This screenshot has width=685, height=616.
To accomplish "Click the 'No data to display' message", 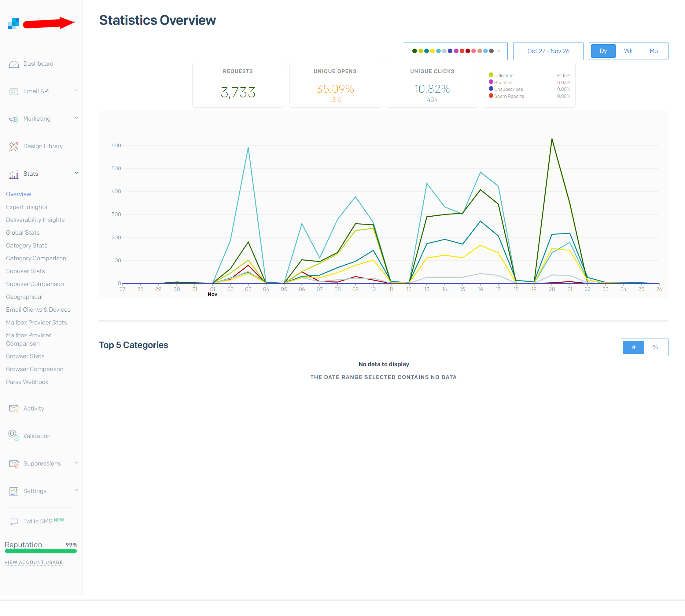I will pyautogui.click(x=384, y=365).
